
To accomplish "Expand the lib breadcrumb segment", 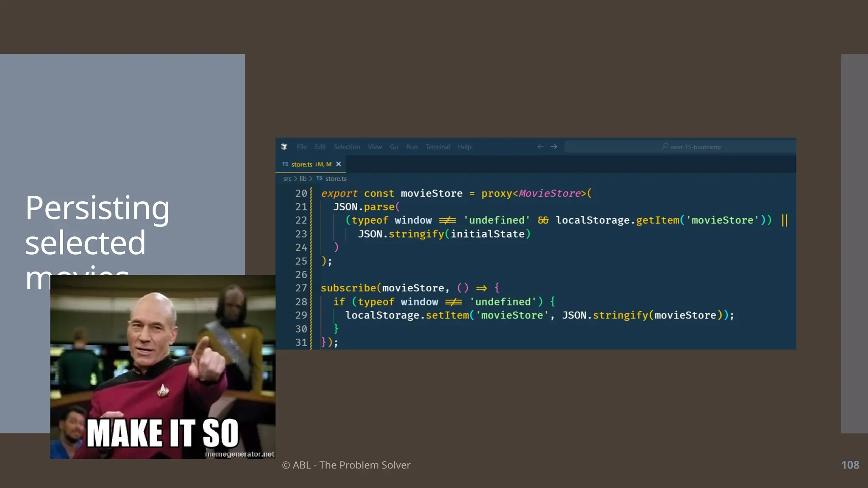I will [x=303, y=179].
